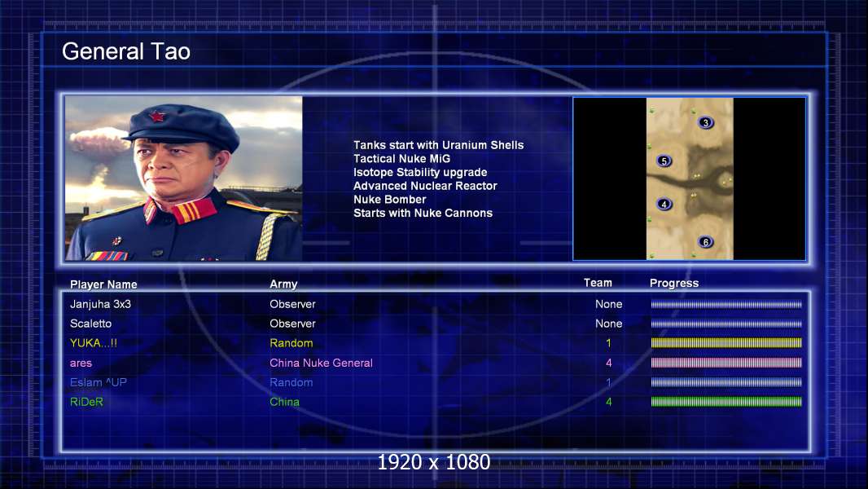Screen dimensions: 868x489
Task: Click RiDeR's China army entry
Action: pos(284,402)
